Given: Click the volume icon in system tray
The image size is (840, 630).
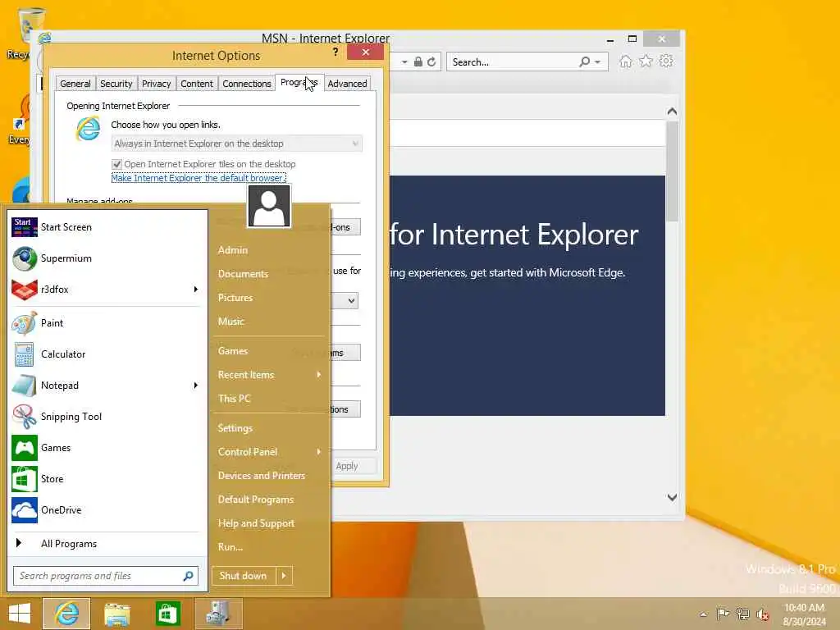Looking at the screenshot, I should 763,614.
